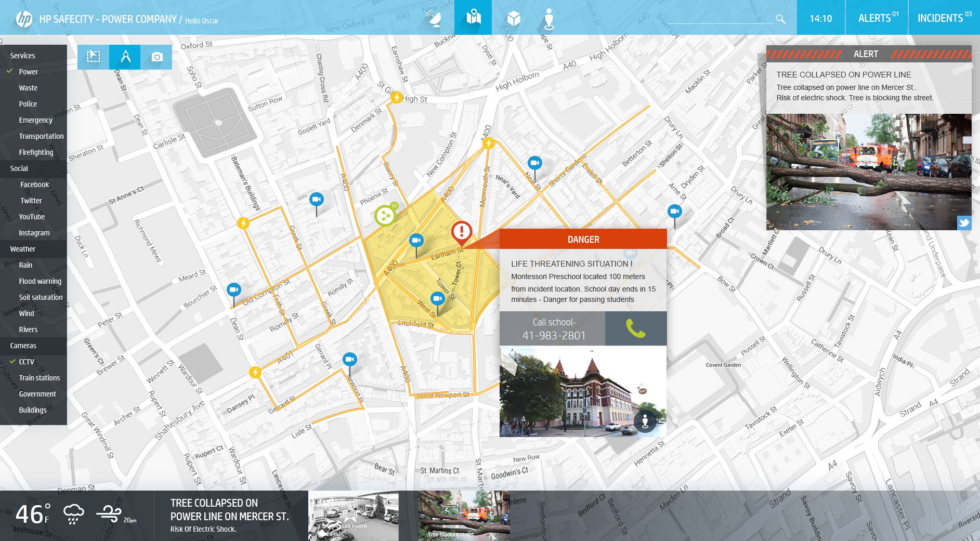Screen dimensions: 980x541
Task: Click the power bolt marker near High St
Action: (397, 97)
